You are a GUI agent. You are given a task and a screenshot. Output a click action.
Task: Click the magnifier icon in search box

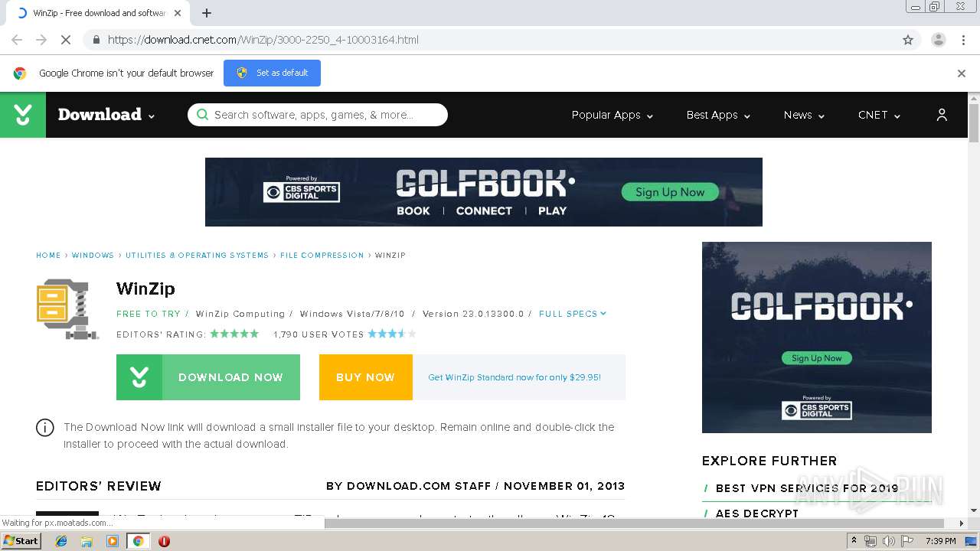pyautogui.click(x=202, y=115)
